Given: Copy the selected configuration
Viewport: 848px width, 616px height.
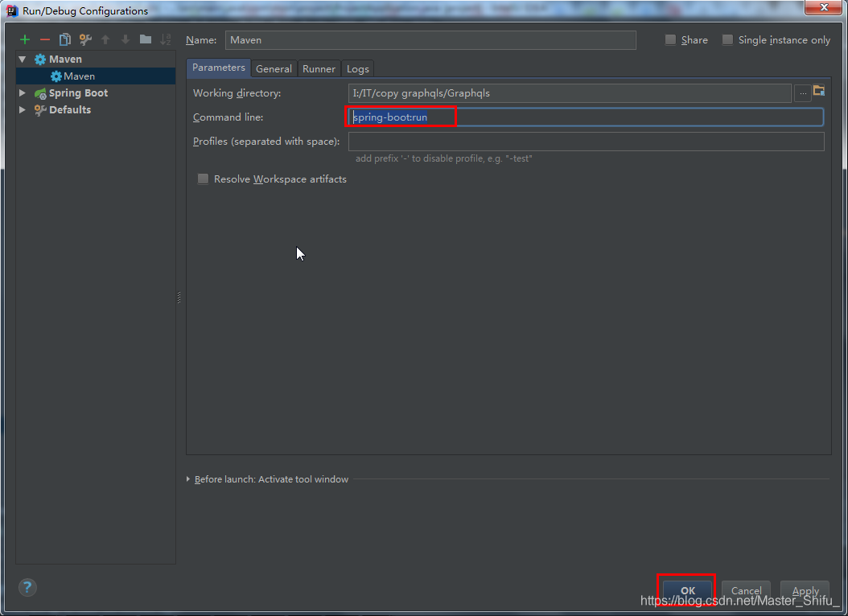Looking at the screenshot, I should [x=65, y=39].
